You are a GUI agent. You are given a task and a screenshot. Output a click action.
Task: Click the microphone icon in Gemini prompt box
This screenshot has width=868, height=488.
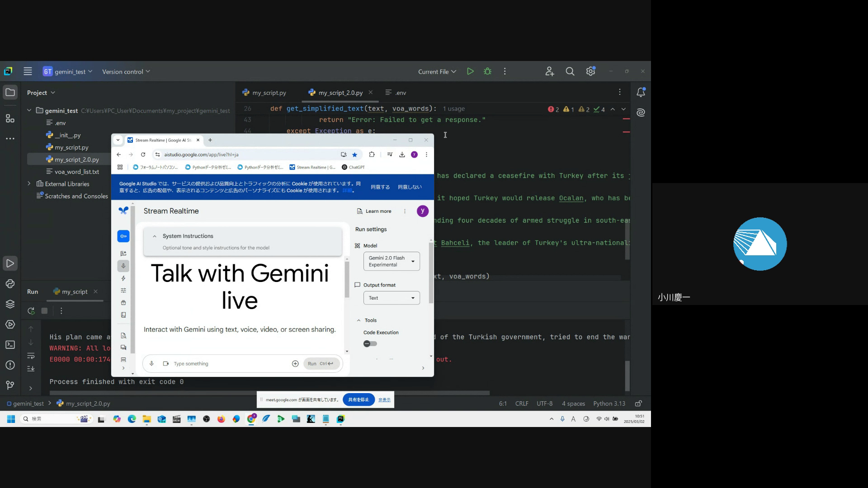point(151,364)
